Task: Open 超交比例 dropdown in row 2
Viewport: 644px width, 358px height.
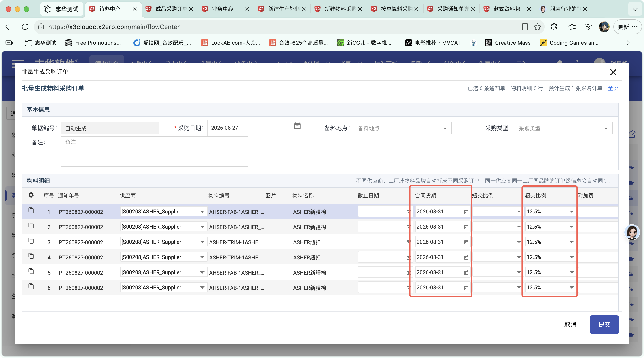Action: click(572, 227)
